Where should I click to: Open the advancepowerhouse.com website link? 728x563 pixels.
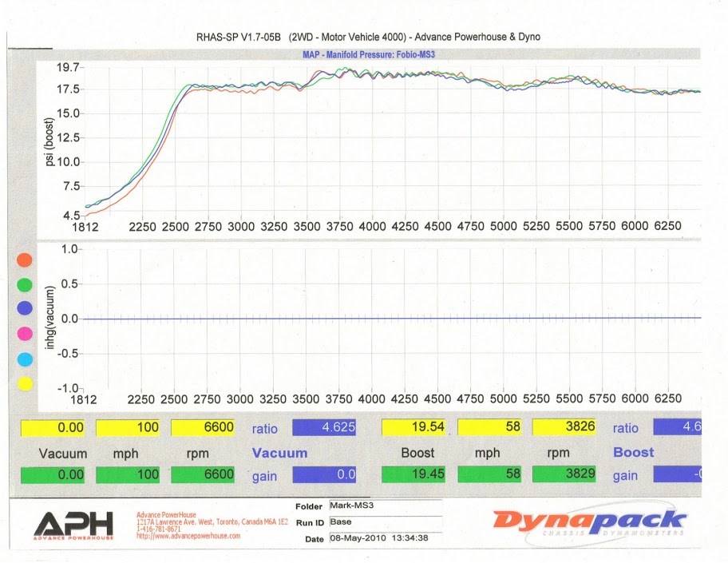point(188,536)
